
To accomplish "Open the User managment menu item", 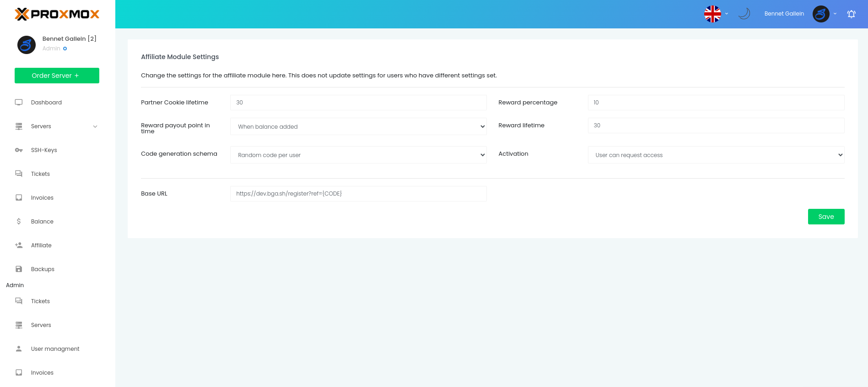I will point(55,349).
